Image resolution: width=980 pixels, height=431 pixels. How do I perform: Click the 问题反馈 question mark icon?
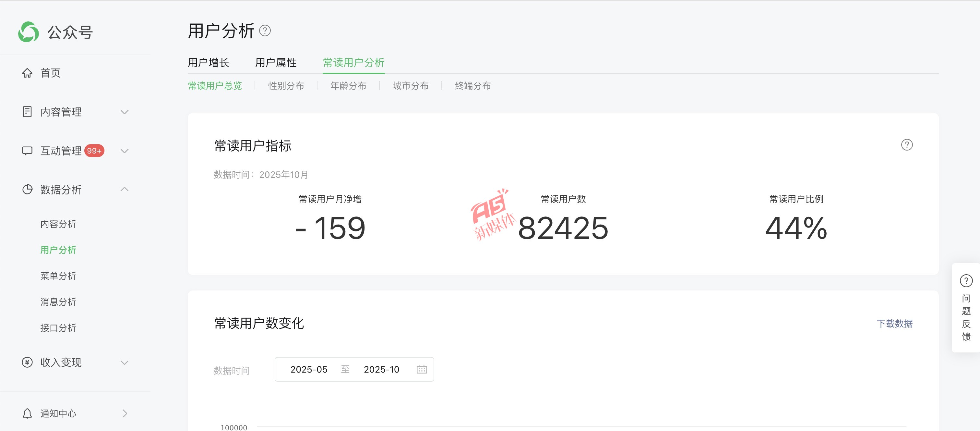coord(966,281)
